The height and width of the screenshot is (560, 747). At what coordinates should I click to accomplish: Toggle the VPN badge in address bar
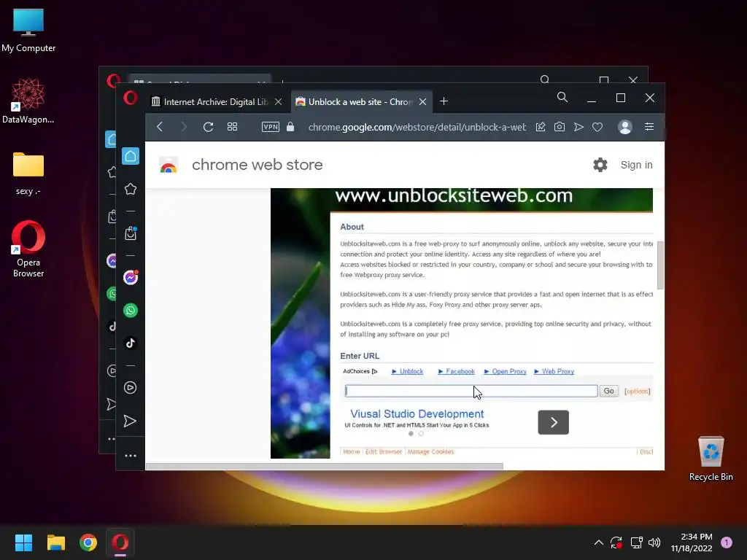pos(270,127)
